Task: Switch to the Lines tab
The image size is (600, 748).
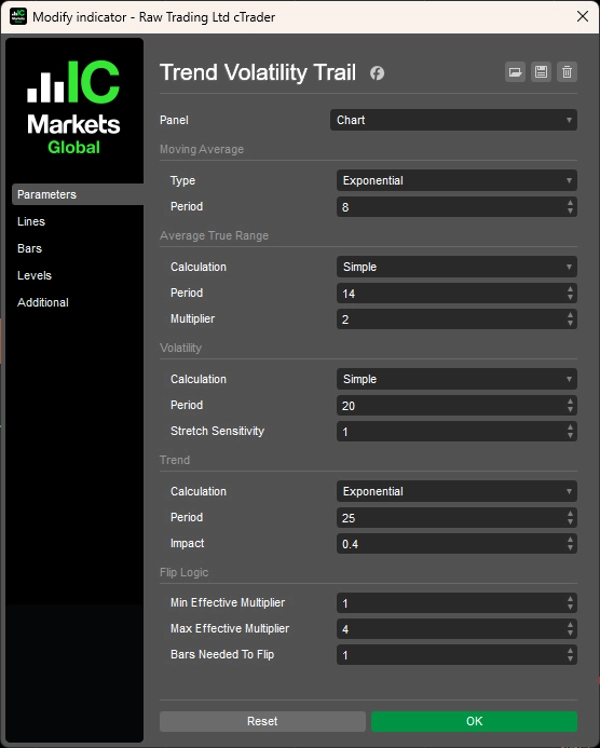Action: pyautogui.click(x=31, y=222)
